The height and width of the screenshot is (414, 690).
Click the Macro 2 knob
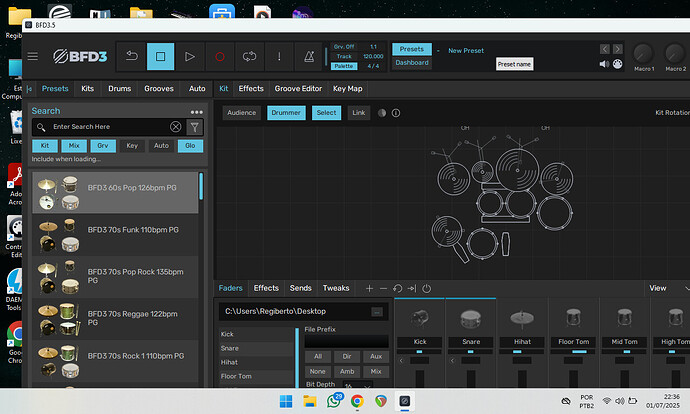click(675, 54)
